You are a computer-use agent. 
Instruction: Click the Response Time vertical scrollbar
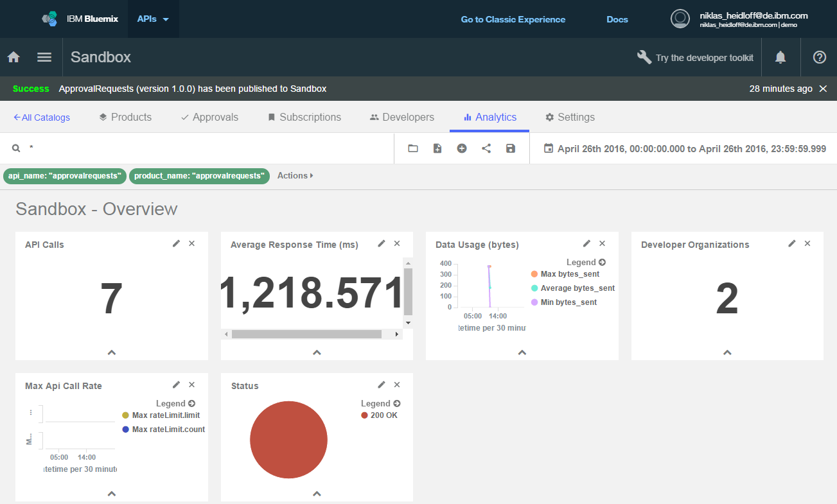click(408, 293)
